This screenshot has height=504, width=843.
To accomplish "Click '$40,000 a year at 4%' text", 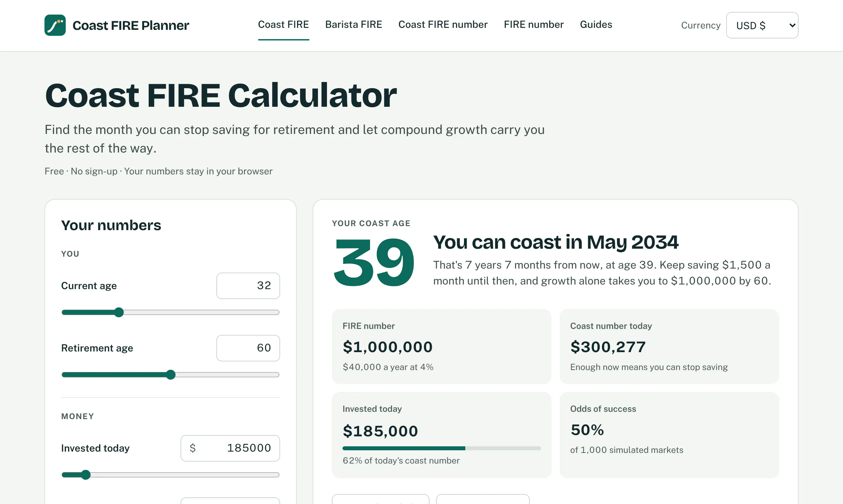I will click(x=388, y=367).
